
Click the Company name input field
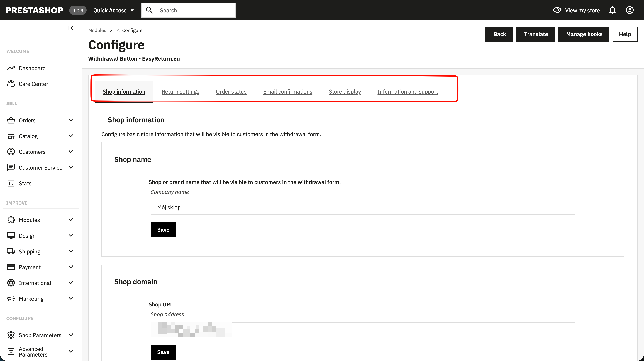pos(363,207)
